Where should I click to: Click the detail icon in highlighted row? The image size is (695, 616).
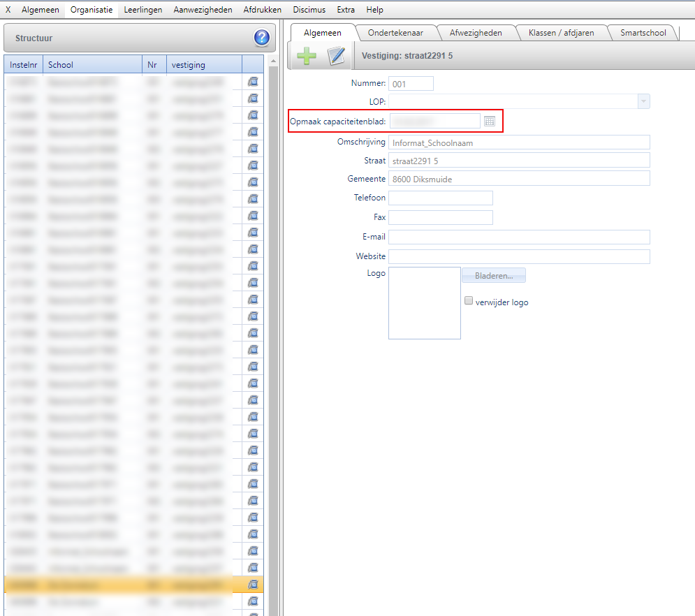(253, 584)
